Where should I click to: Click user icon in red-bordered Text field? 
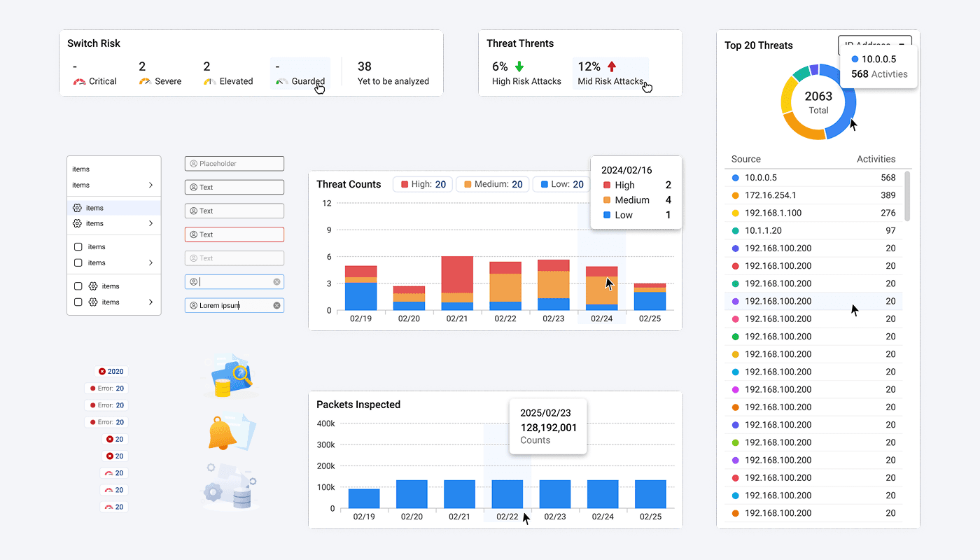point(193,234)
